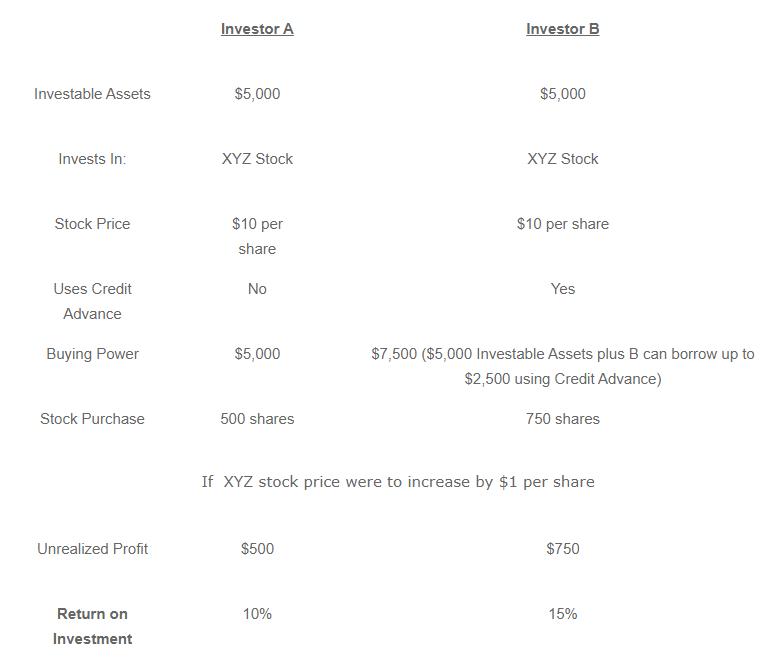
Task: Click the "No" credit advance value
Action: pyautogui.click(x=257, y=289)
